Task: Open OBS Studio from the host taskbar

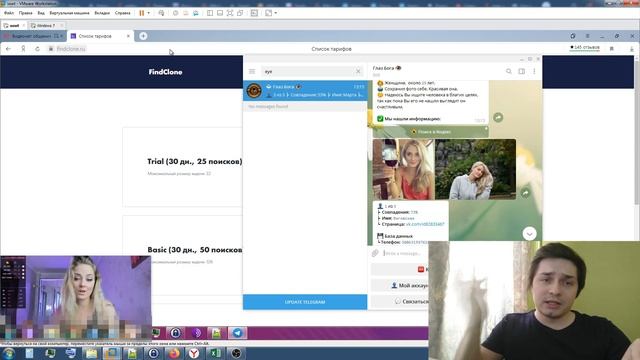Action: 236,353
